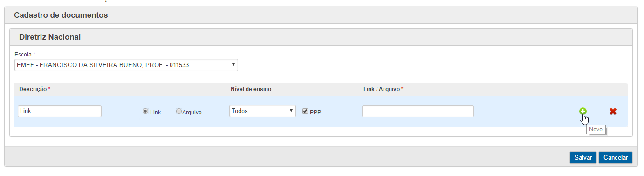Click the 'Arquivo' radio label text

click(x=192, y=112)
